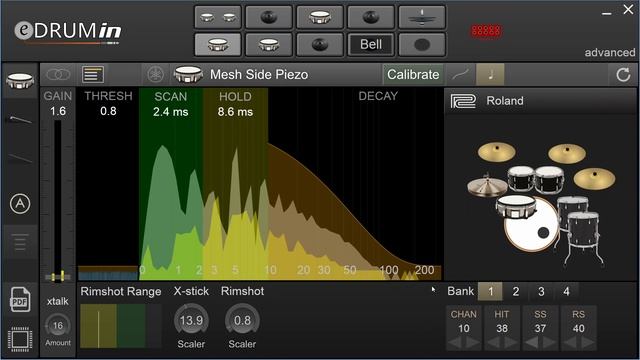Click the Rimshot Range yellow zone
The image size is (640, 360).
98,326
